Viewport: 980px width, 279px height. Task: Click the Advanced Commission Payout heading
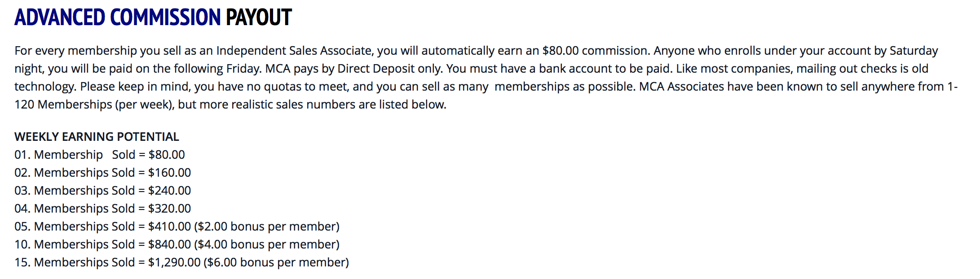153,18
